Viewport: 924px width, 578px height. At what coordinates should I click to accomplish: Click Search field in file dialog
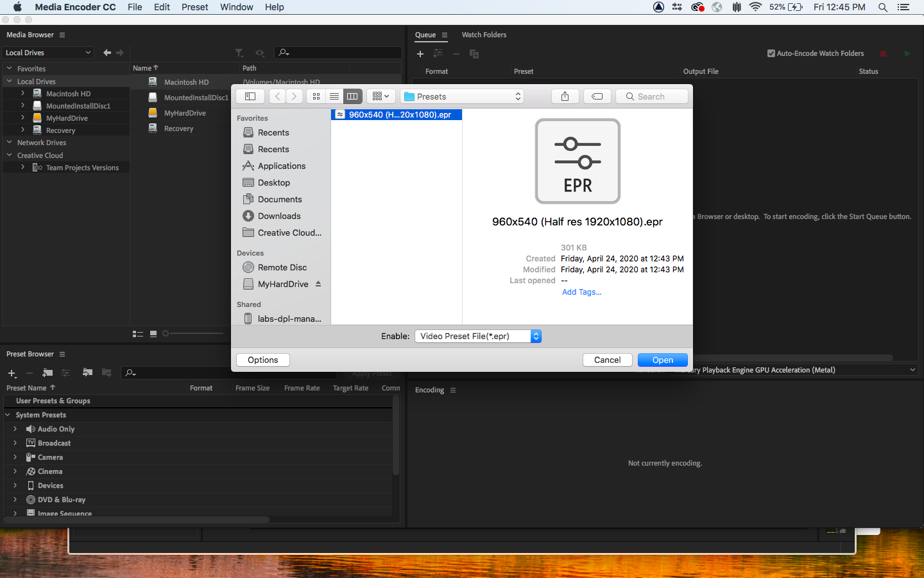(x=652, y=96)
